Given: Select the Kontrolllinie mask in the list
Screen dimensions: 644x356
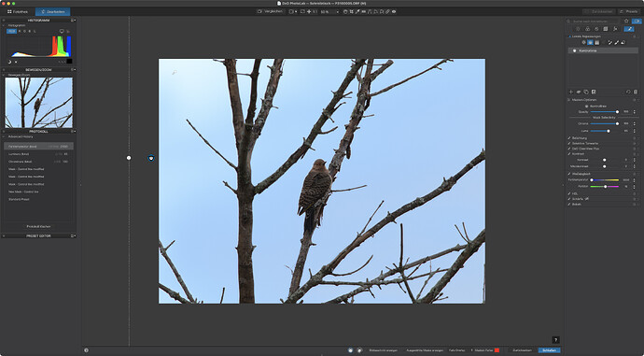Looking at the screenshot, I should 603,50.
